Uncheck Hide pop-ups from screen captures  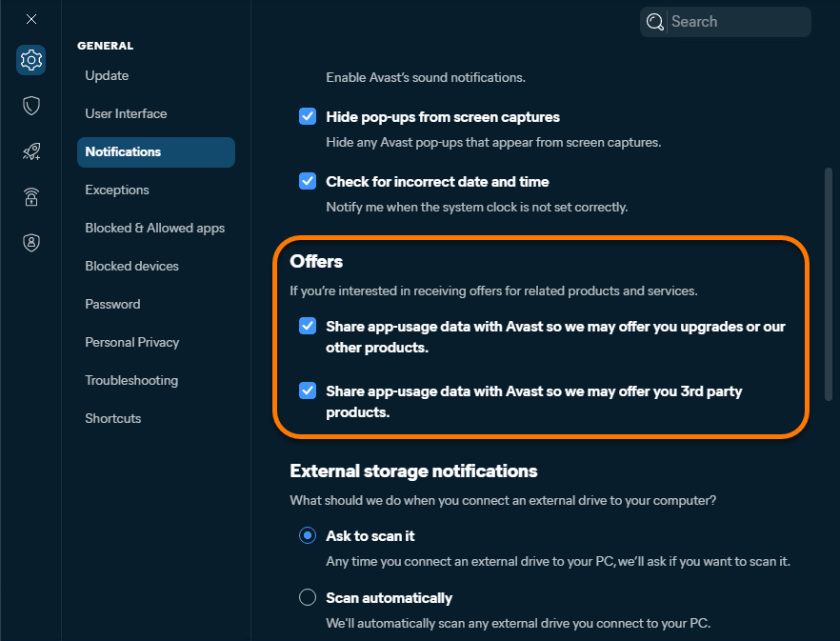(x=308, y=116)
